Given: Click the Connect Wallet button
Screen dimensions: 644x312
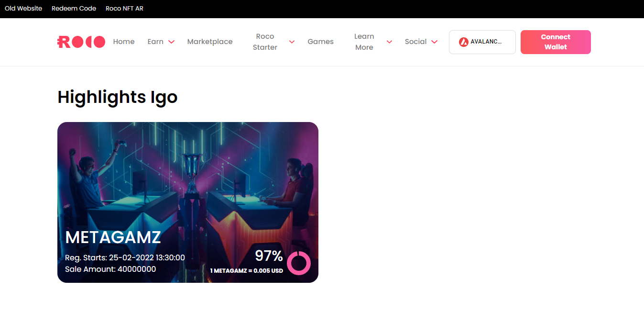Looking at the screenshot, I should tap(556, 42).
